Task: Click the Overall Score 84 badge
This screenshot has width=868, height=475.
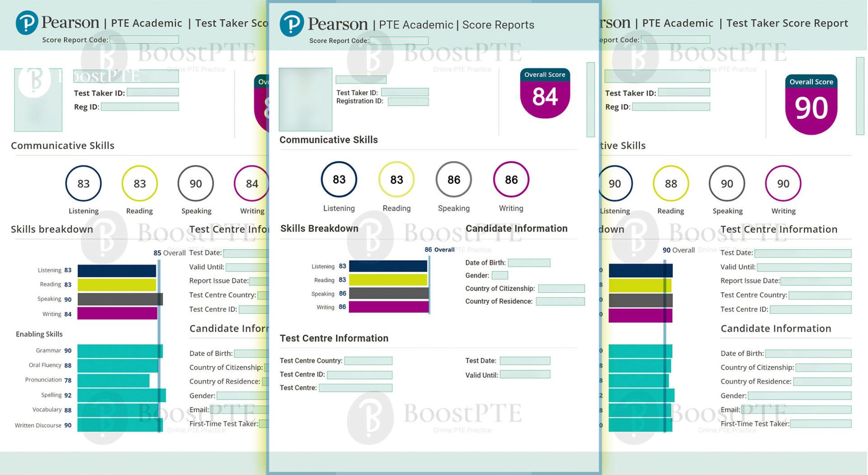Action: click(x=545, y=93)
